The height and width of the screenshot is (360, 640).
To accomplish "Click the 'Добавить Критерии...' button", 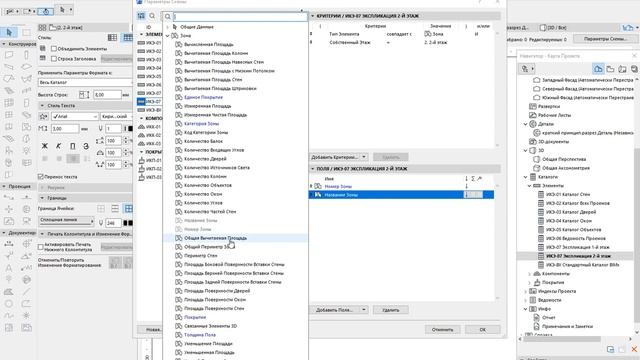I will [x=335, y=157].
